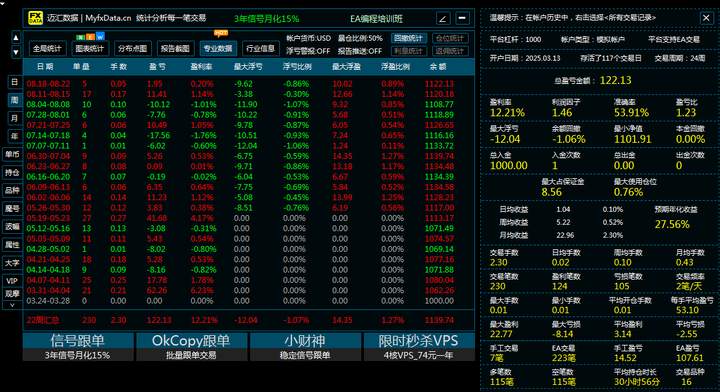Sort by 盈亏 column header
The width and height of the screenshot is (720, 392).
(x=158, y=67)
